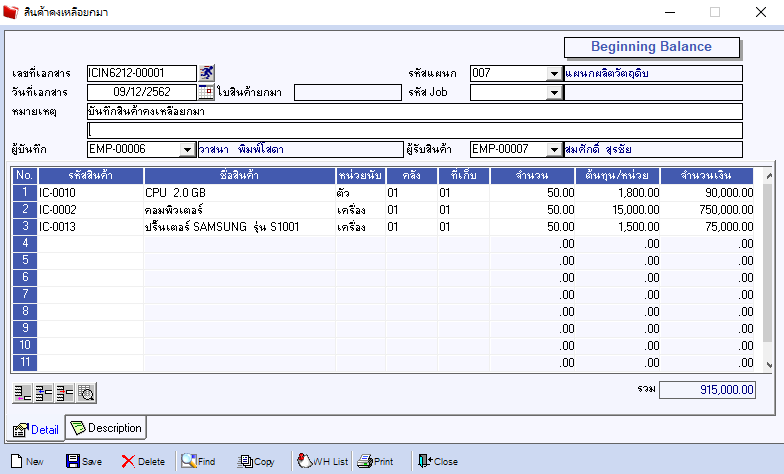This screenshot has width=784, height=474.
Task: Click the Job name field beside Job dropdown
Action: tap(653, 92)
